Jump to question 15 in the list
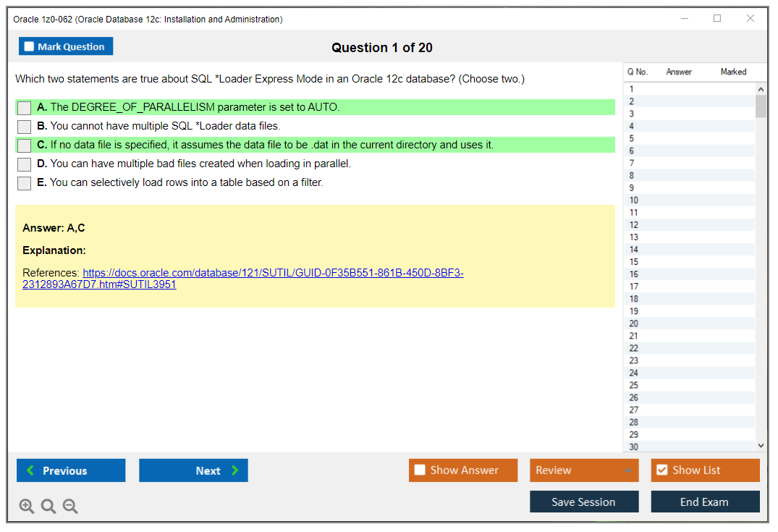Viewport: 778px width, 532px height. pos(634,262)
